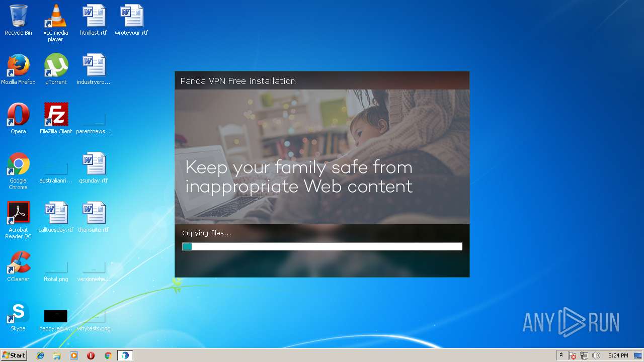Select qsunday.rtf document icon
The image size is (644, 362).
(x=94, y=168)
